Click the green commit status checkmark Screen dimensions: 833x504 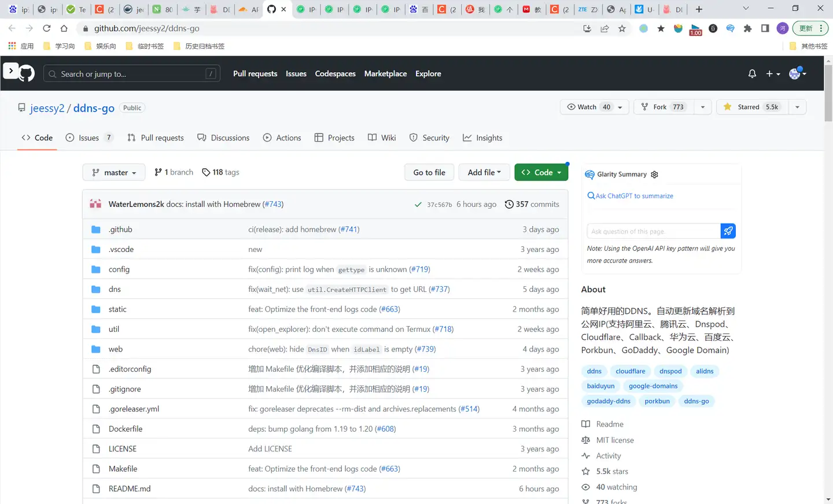(x=418, y=205)
